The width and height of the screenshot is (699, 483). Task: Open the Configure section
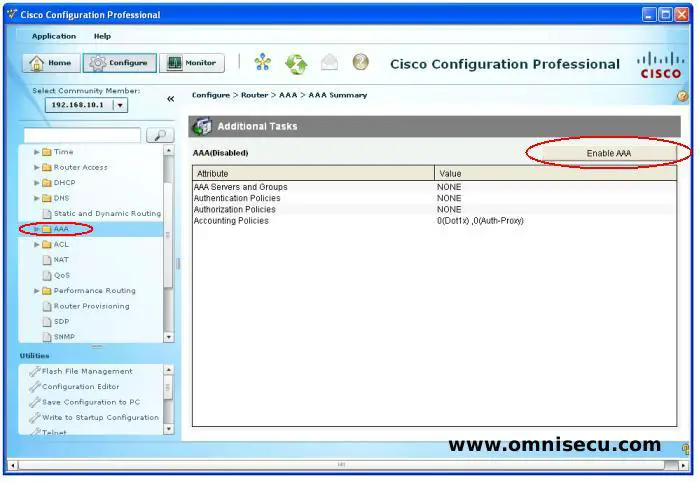tap(120, 63)
